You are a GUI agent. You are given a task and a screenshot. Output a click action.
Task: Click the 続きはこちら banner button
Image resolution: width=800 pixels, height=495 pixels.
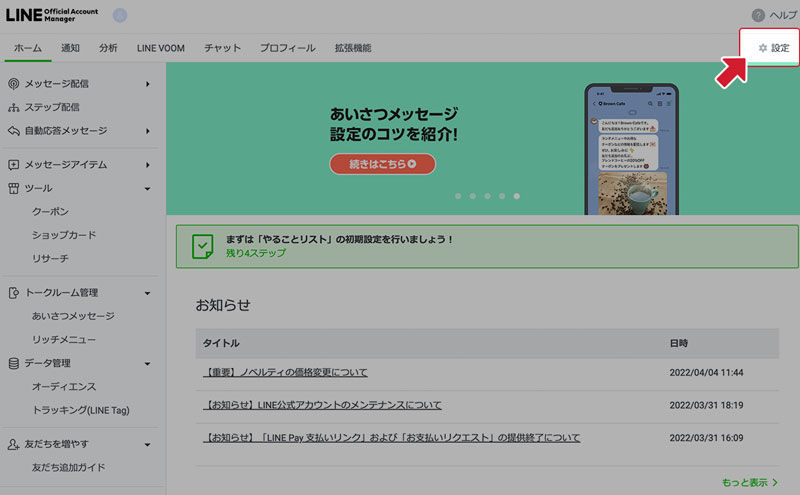click(383, 164)
